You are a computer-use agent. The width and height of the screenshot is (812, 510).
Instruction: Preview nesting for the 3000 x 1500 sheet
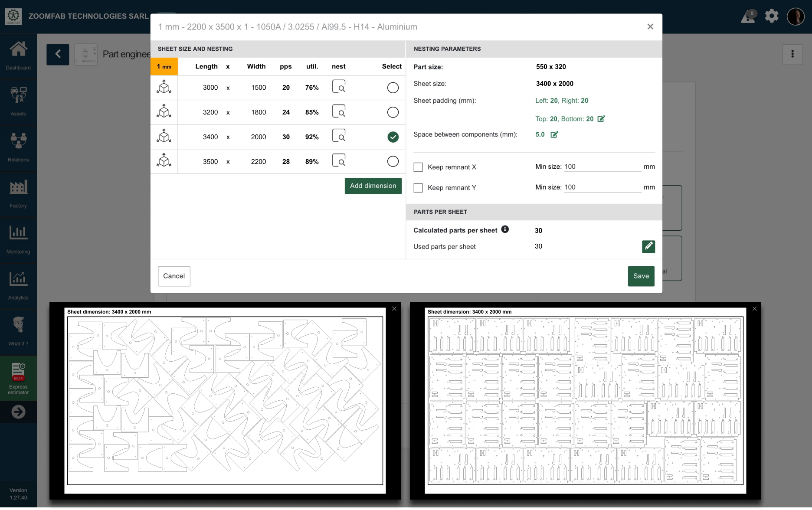click(340, 87)
